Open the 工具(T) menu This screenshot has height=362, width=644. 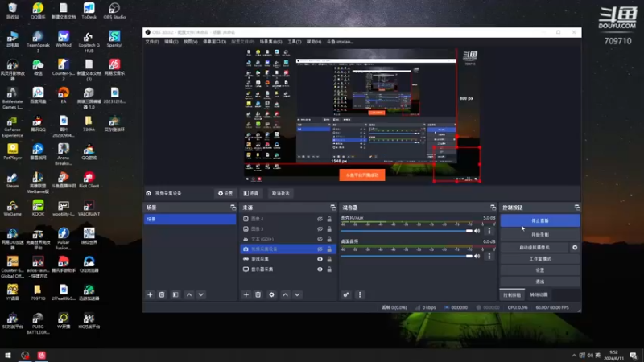click(x=294, y=42)
